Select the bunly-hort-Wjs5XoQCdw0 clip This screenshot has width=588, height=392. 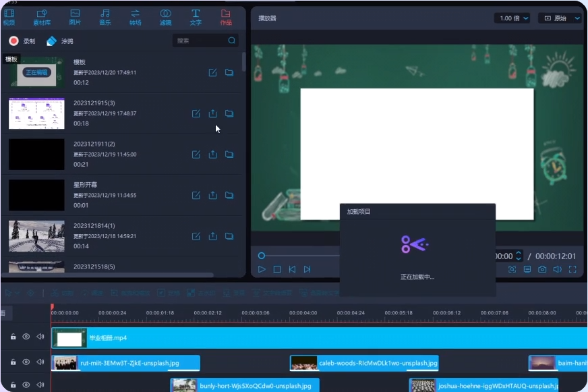(x=245, y=385)
